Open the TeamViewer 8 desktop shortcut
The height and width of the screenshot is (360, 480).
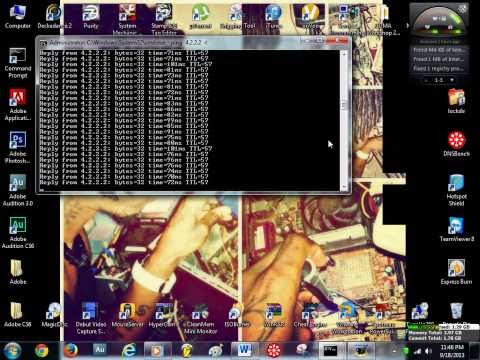click(x=456, y=229)
